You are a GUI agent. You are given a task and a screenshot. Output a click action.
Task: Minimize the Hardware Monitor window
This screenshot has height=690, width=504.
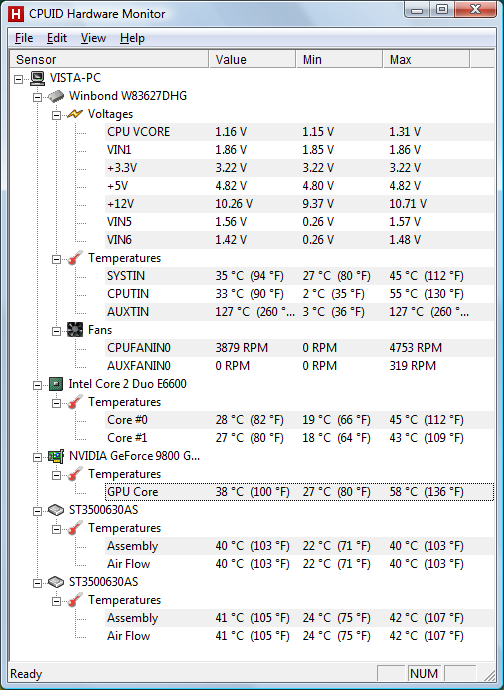418,10
